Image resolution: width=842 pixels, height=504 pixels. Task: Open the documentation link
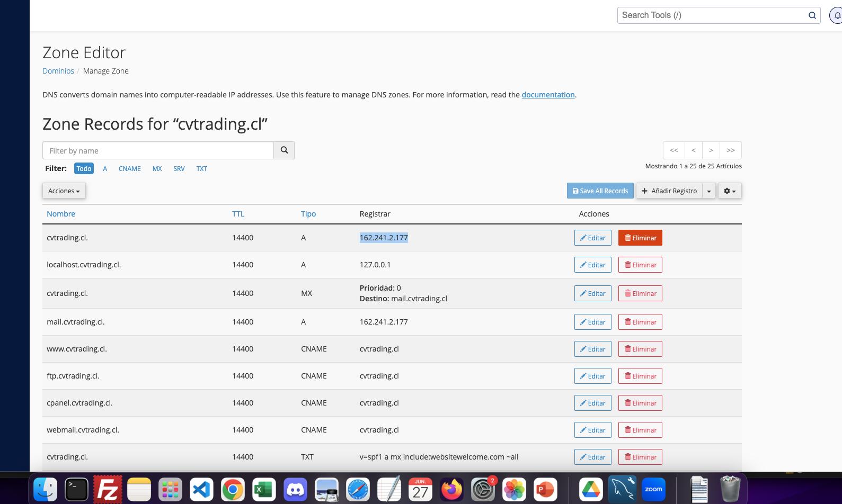(548, 95)
